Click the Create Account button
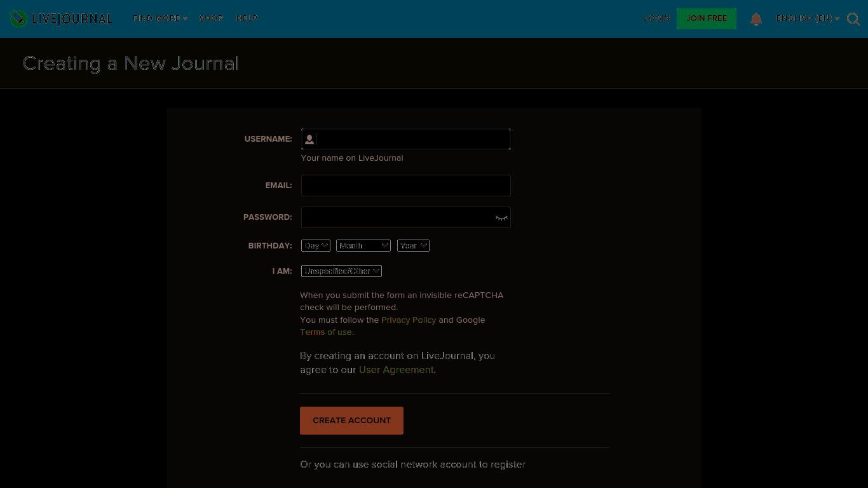 point(351,421)
